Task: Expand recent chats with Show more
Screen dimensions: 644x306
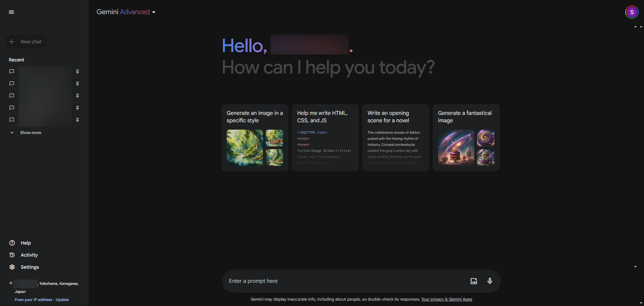Action: (30, 133)
